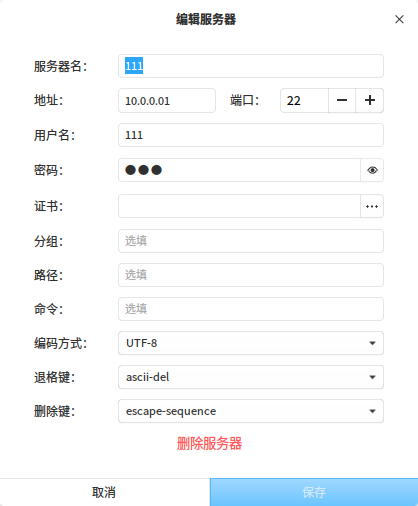Focus the optional 分组 field
Viewport: 418px width, 506px height.
pyautogui.click(x=251, y=241)
